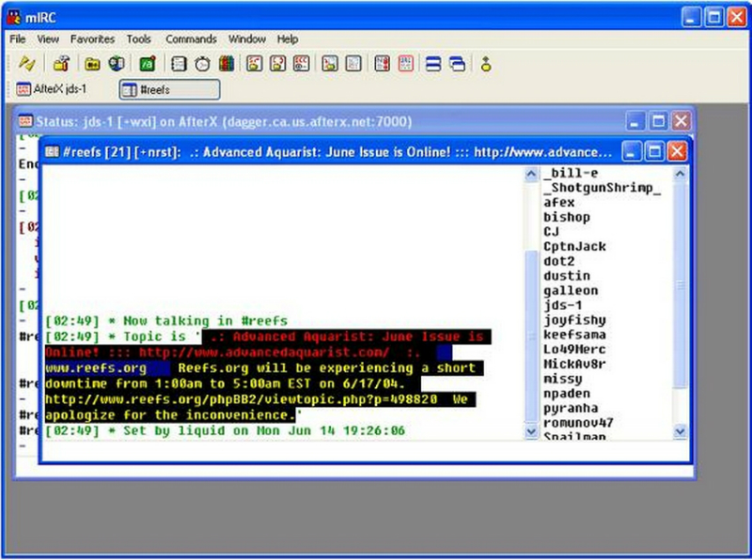Image resolution: width=752 pixels, height=560 pixels.
Task: Select the #reefs switchbar button
Action: coord(169,89)
